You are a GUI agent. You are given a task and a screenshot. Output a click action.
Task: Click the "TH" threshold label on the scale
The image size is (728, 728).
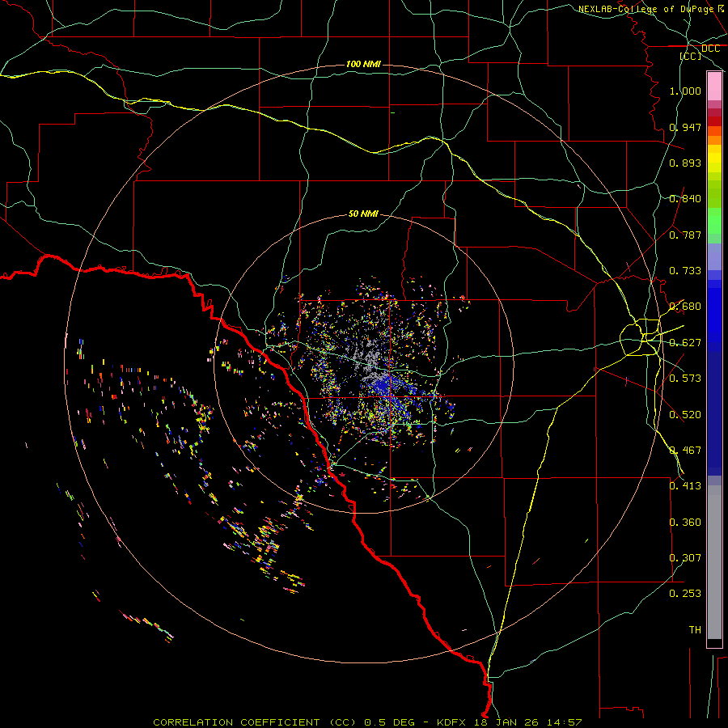tap(695, 630)
